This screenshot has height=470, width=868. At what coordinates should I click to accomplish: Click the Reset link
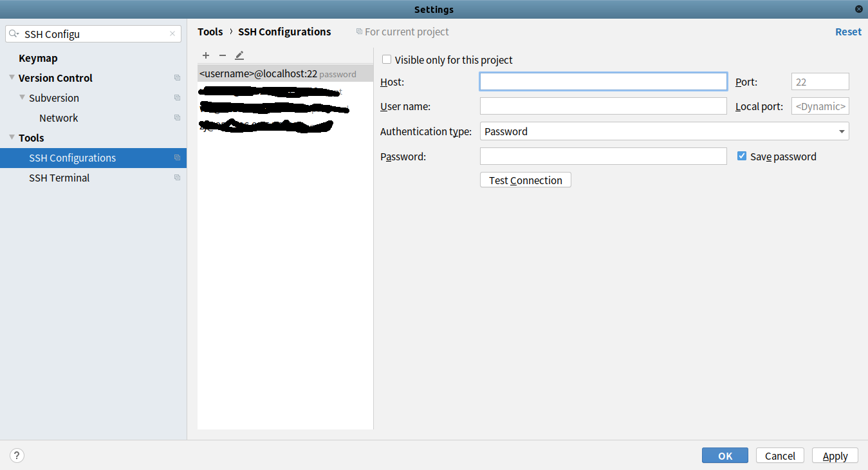click(848, 32)
